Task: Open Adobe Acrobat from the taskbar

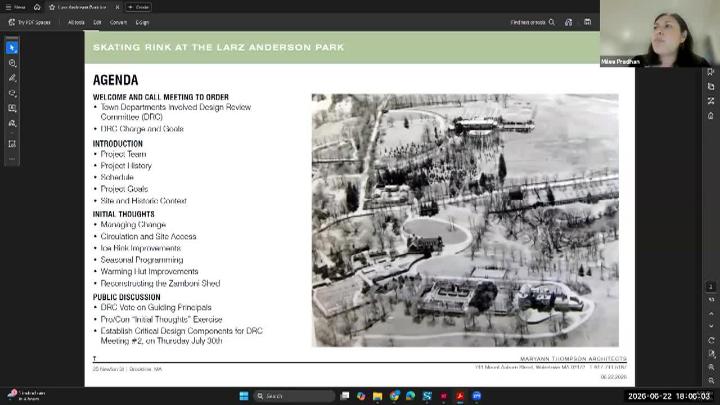Action: click(460, 396)
